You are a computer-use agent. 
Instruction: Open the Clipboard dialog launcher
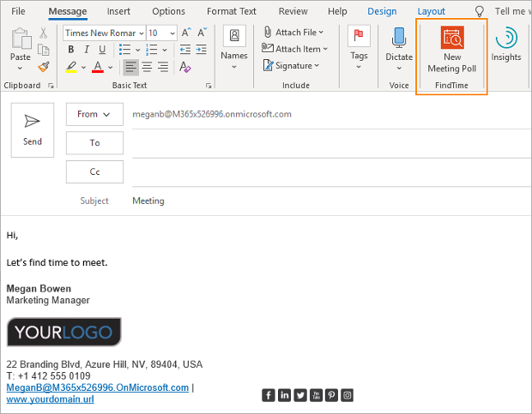tap(51, 86)
